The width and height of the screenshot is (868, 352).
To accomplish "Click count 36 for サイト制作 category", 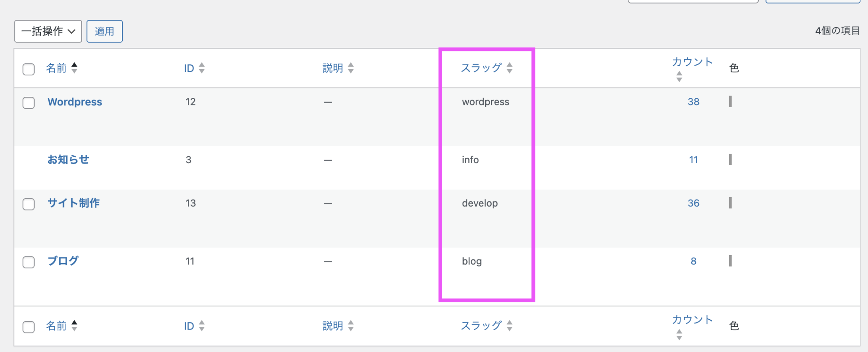I will tap(693, 203).
